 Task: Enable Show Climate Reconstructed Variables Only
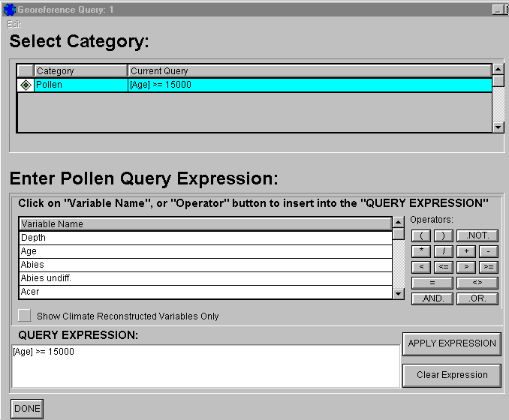25,316
